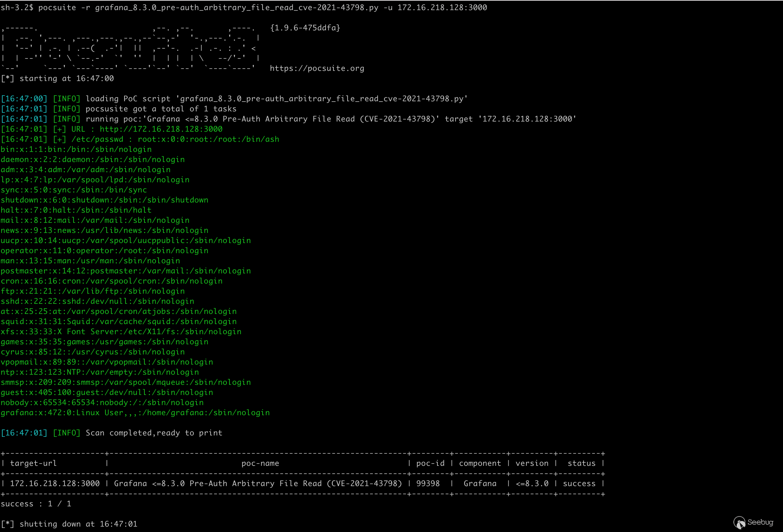Click the http://172.16.218.128:3000 URL

(x=161, y=129)
